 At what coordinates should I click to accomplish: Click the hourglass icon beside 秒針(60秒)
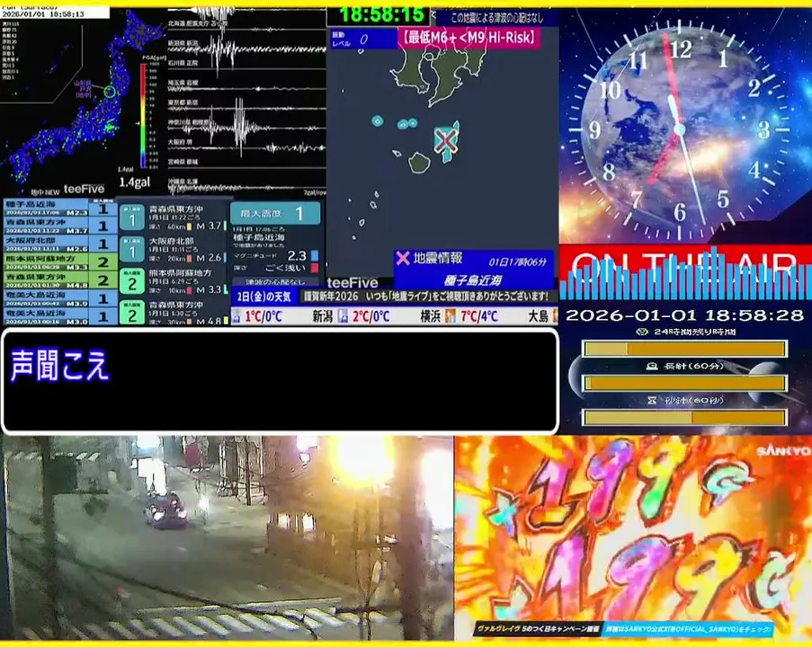(x=652, y=400)
